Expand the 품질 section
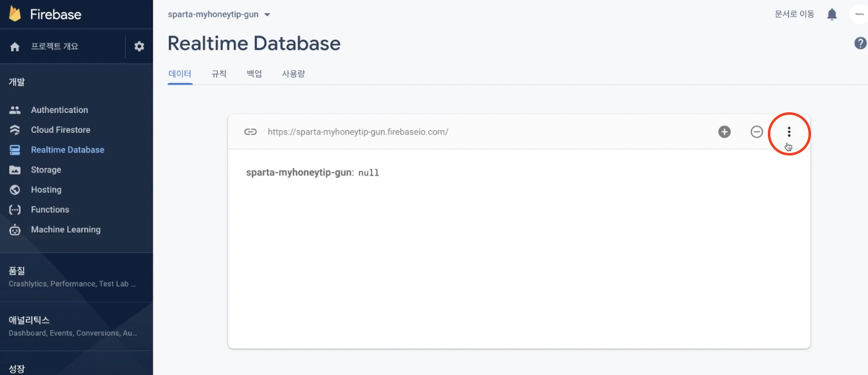Screen dimensions: 868x375 (x=76, y=277)
